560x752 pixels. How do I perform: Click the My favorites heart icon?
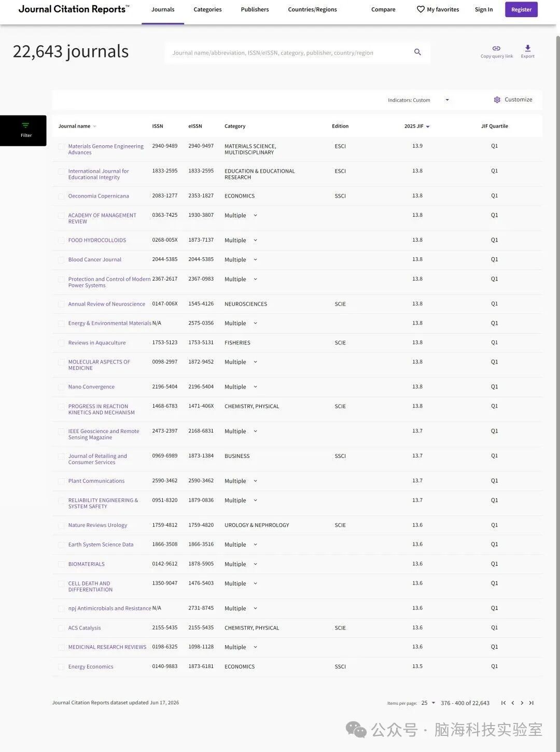pos(421,9)
